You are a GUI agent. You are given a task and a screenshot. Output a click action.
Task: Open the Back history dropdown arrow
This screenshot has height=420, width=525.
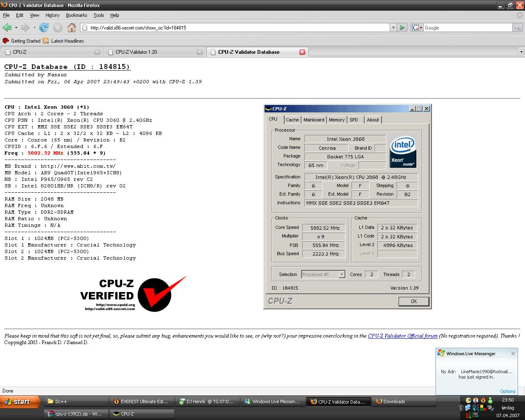coord(16,27)
